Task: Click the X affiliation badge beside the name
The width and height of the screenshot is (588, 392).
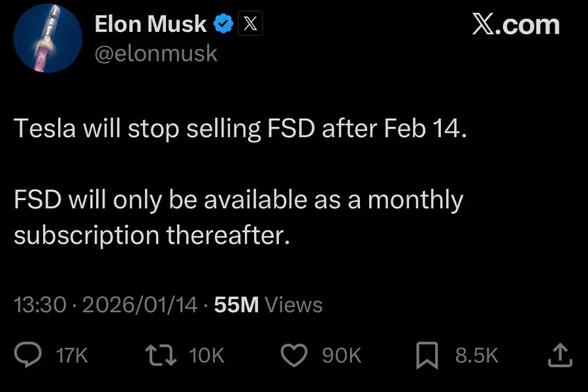Action: tap(250, 25)
